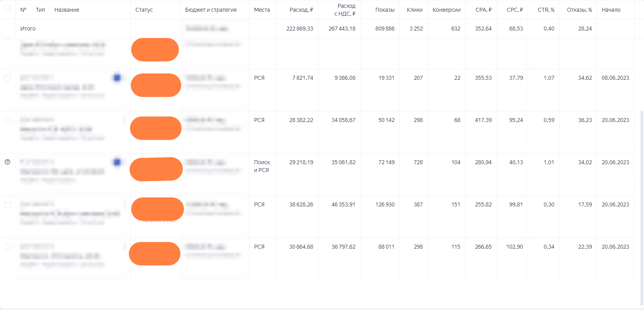Sort by the Статус column header

[x=144, y=10]
